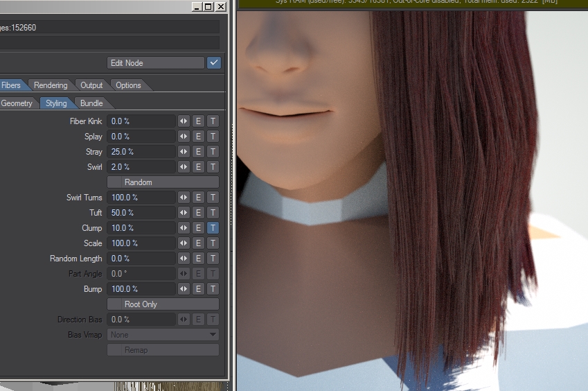Open envelope E button for Random Length

(x=198, y=259)
